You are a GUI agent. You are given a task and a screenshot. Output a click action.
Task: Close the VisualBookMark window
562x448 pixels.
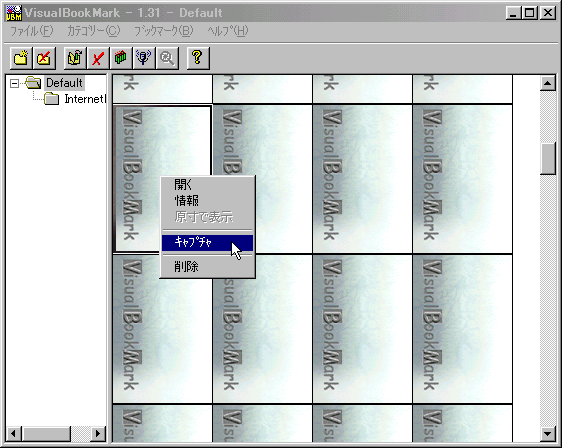(548, 13)
